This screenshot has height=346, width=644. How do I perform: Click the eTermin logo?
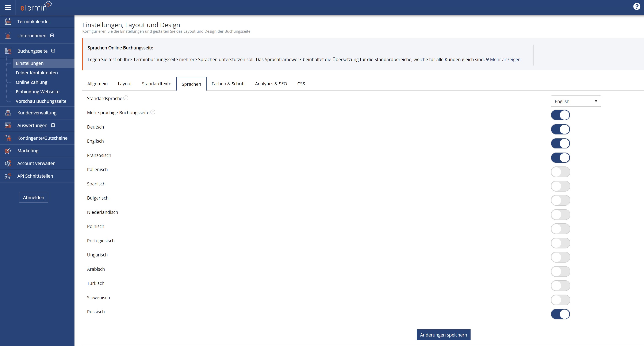coord(36,7)
